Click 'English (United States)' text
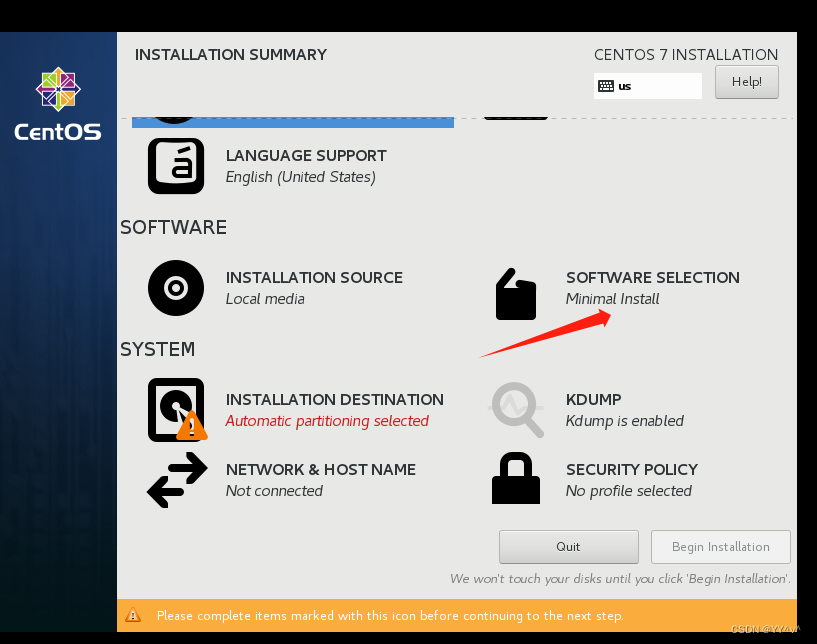817x644 pixels. coord(301,177)
